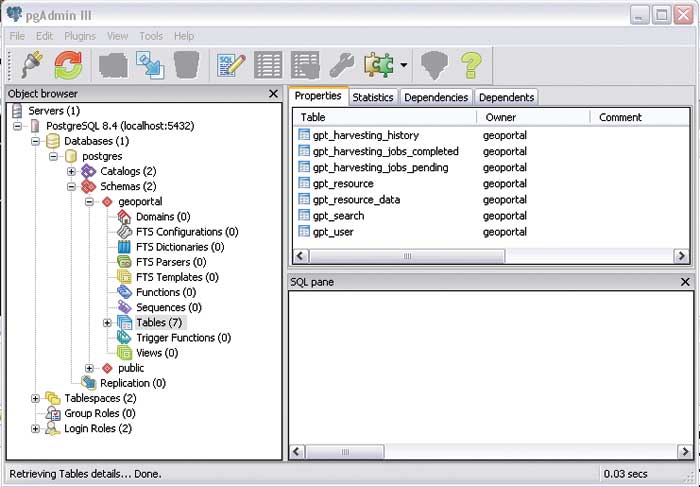Image resolution: width=700 pixels, height=487 pixels.
Task: Expand the Login Roles (2) node
Action: click(x=35, y=429)
